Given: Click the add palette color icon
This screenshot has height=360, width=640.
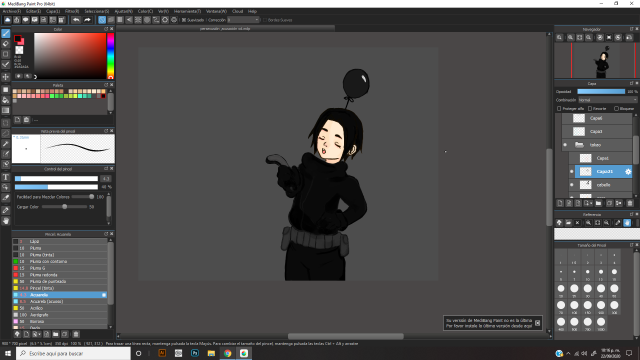Looking at the screenshot, I should coord(18,120).
